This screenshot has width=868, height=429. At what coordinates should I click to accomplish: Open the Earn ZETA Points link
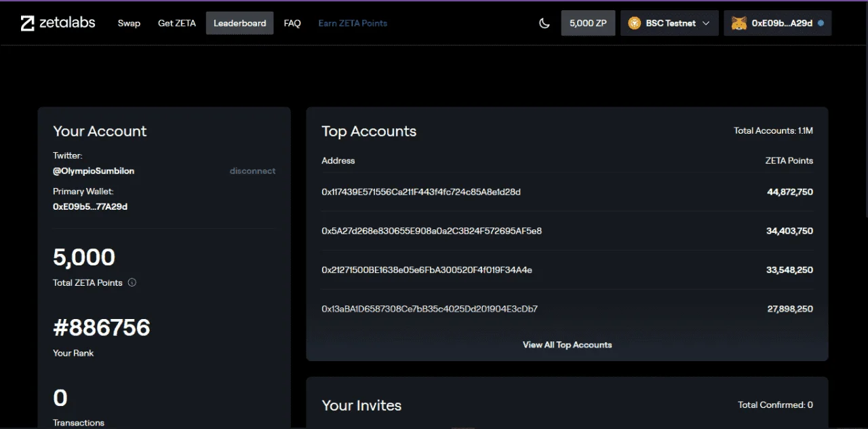[353, 23]
